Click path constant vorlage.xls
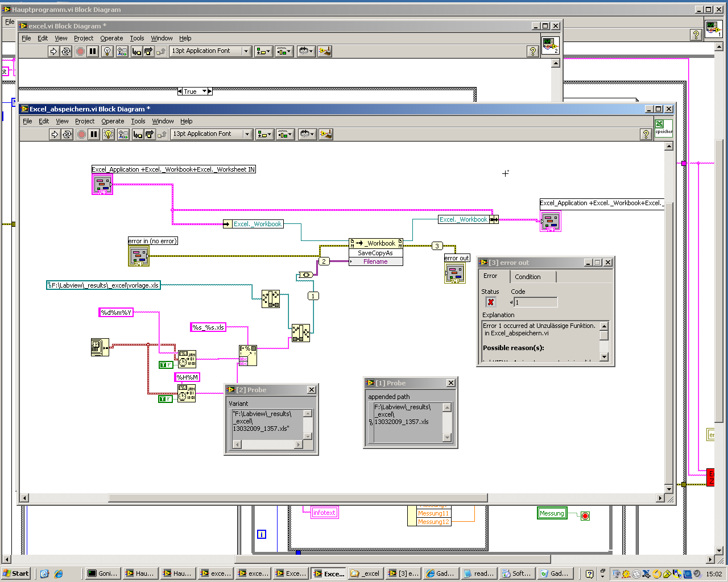The height and width of the screenshot is (582, 728). pos(104,285)
